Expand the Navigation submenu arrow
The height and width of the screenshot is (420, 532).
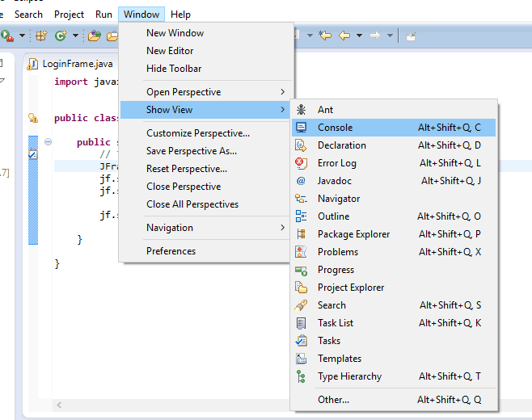coord(282,228)
